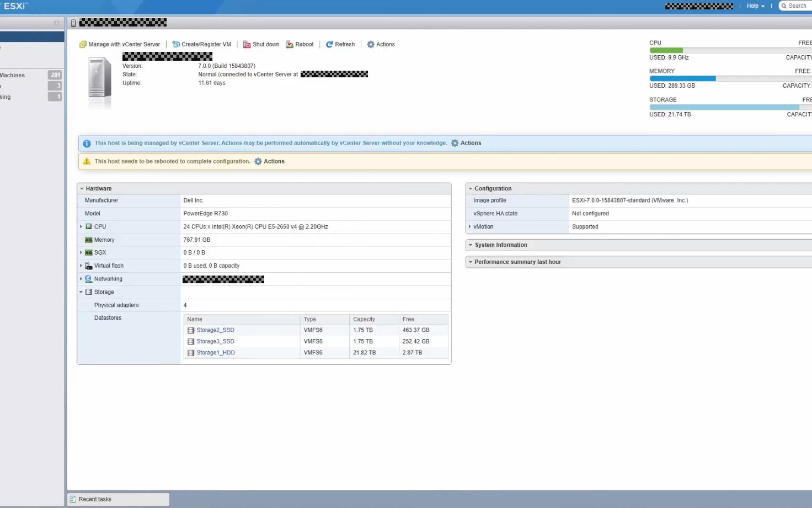Click the Storage icon in Hardware
This screenshot has height=508, width=812.
88,292
